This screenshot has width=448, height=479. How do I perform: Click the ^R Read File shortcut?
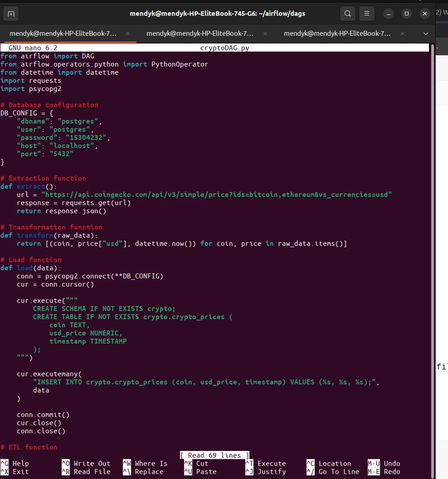(x=86, y=472)
